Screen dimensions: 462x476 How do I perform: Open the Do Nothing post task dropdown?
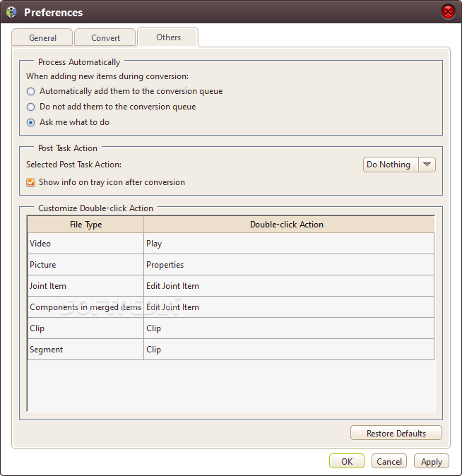(x=399, y=165)
